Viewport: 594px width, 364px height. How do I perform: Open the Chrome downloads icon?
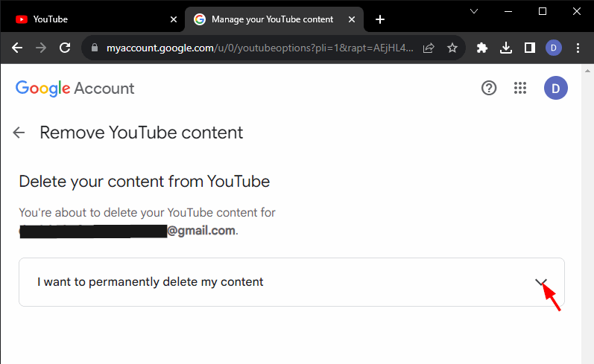point(506,48)
